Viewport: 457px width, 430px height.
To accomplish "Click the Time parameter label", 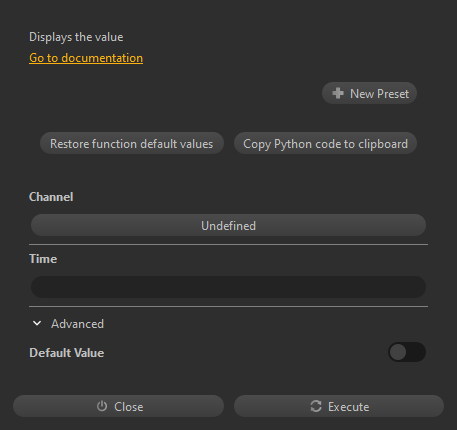I will 43,259.
